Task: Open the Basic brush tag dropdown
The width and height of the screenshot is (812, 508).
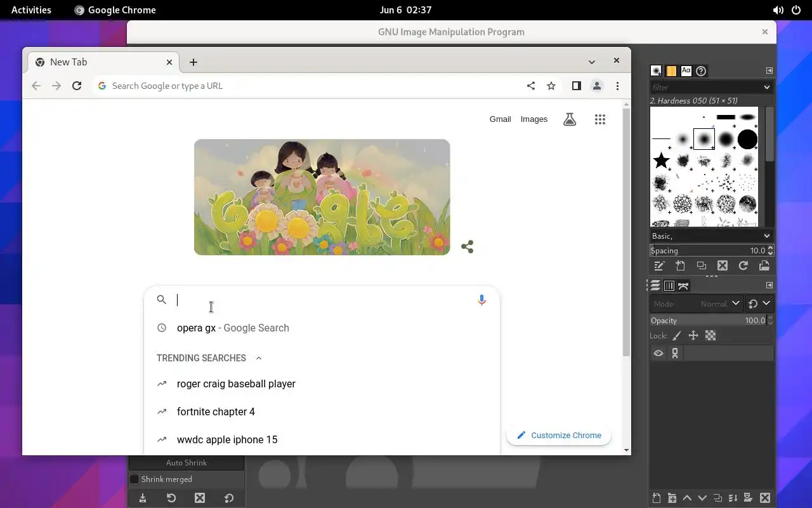Action: coord(711,236)
